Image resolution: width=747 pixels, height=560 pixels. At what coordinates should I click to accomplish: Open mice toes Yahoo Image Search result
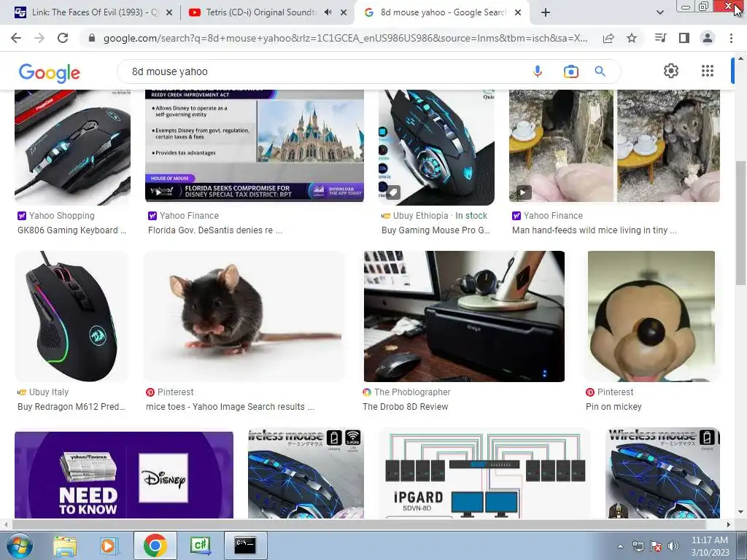pyautogui.click(x=230, y=407)
